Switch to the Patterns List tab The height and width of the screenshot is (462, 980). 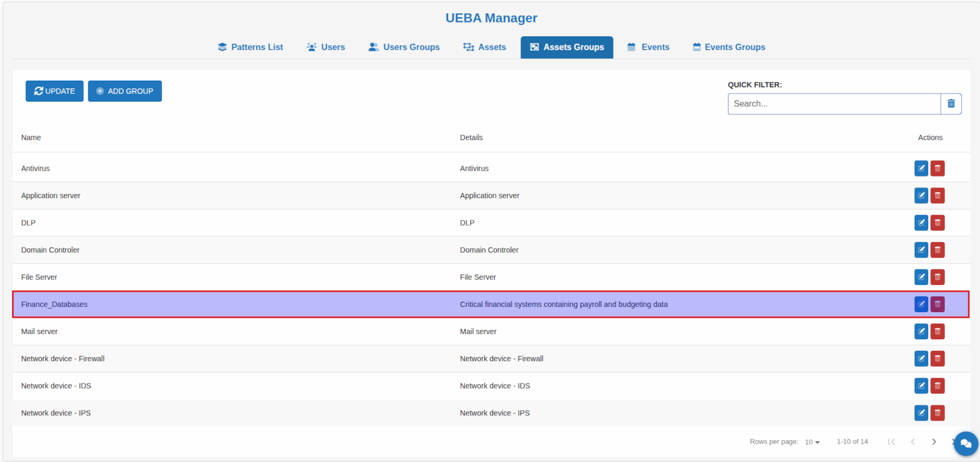(250, 47)
